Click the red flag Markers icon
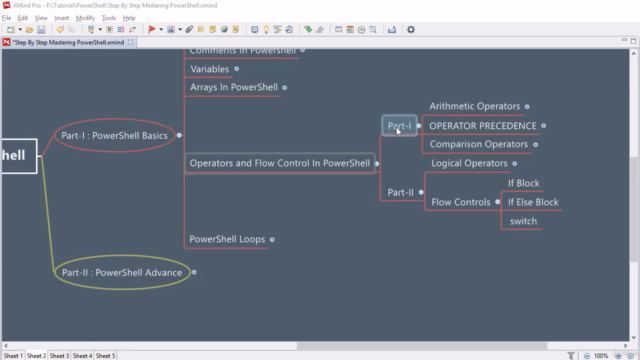 pyautogui.click(x=152, y=29)
